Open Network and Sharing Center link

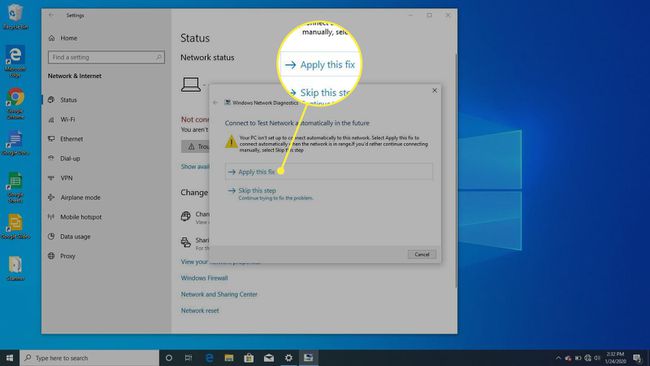[x=219, y=294]
